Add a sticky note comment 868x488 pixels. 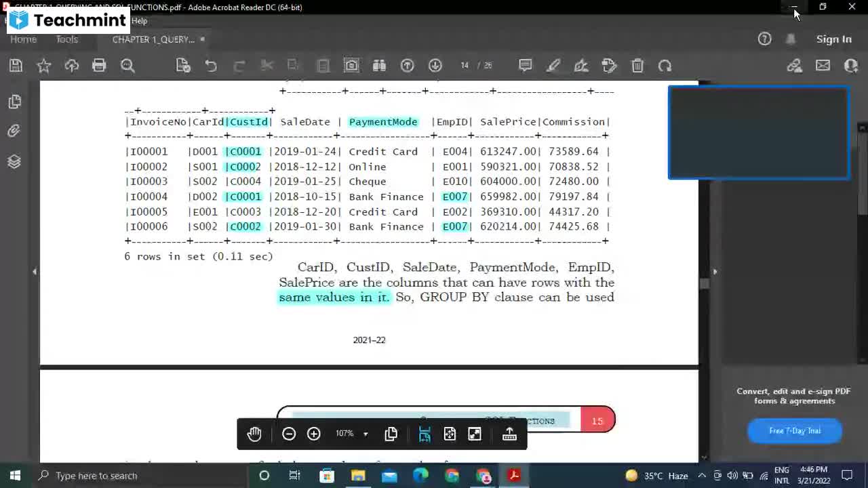point(526,66)
